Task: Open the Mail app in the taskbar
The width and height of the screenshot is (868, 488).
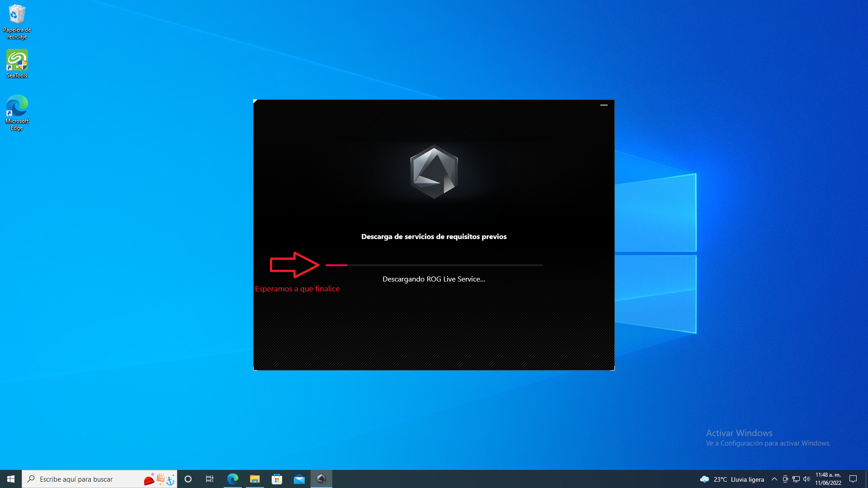Action: 299,479
